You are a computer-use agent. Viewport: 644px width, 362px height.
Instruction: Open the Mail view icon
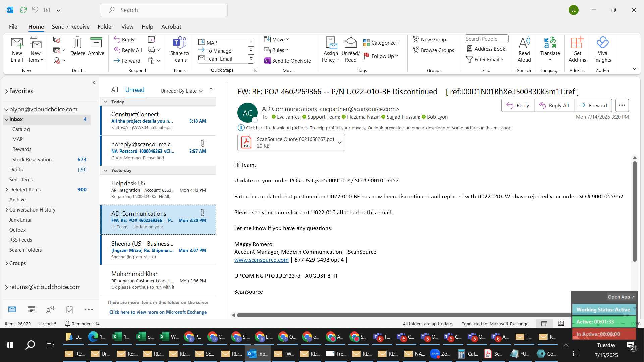point(12,309)
